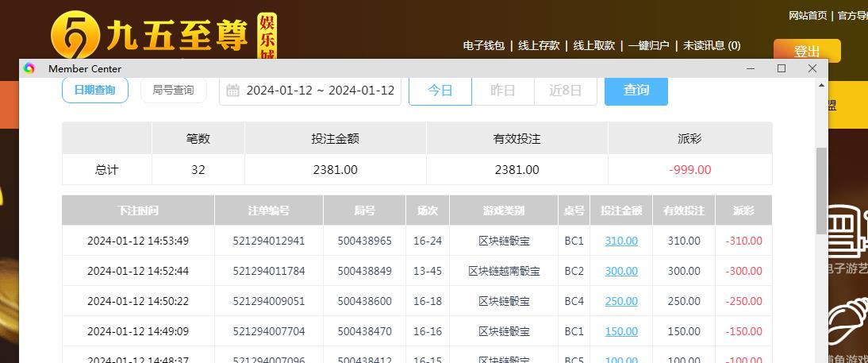Click the 95 logo icon in website header
Screen dimensions: 868x363
click(x=75, y=36)
